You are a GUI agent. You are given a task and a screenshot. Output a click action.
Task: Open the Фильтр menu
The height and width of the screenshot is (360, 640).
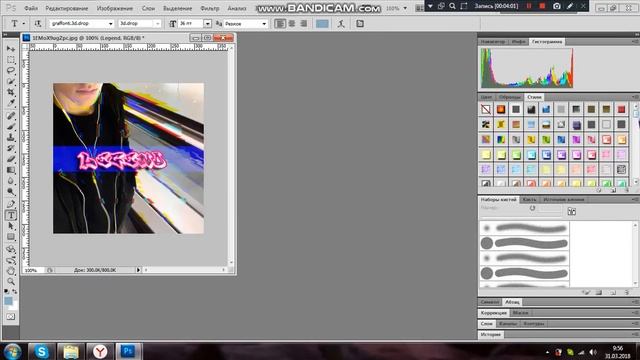point(210,8)
